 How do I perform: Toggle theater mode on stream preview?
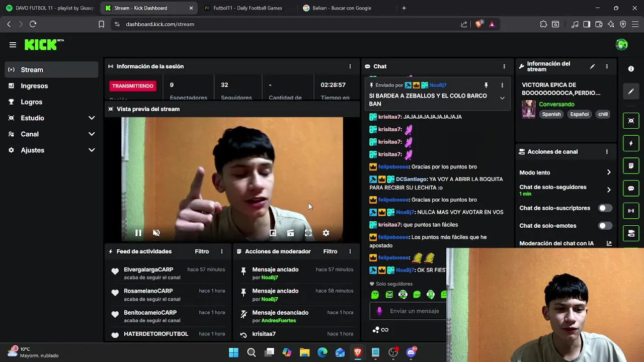click(x=290, y=233)
